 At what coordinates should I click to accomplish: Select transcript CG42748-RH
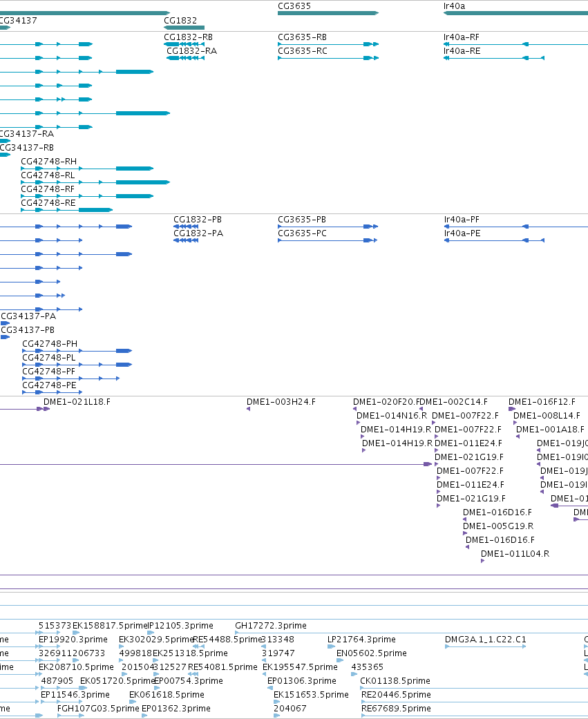[48, 162]
